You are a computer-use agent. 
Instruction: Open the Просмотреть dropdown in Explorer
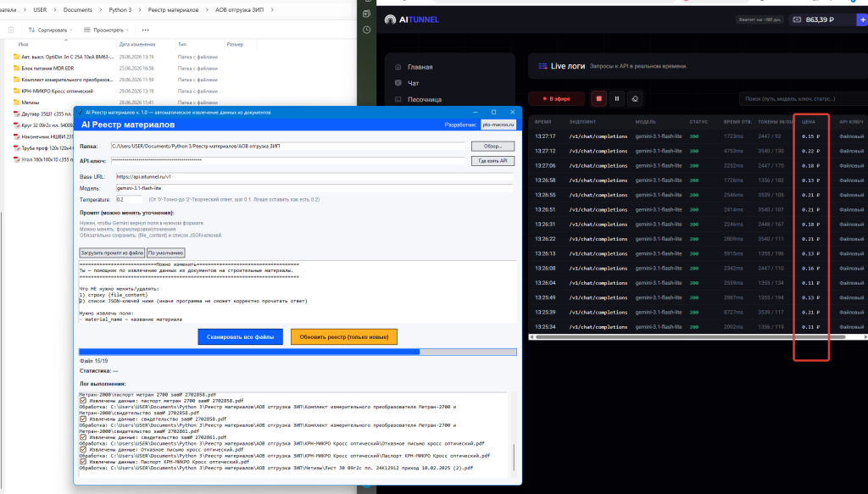(x=106, y=30)
